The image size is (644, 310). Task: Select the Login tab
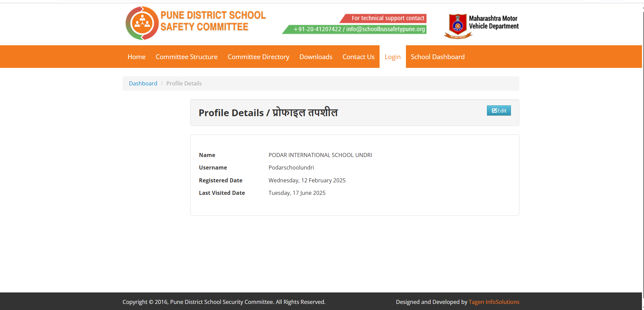tap(392, 57)
